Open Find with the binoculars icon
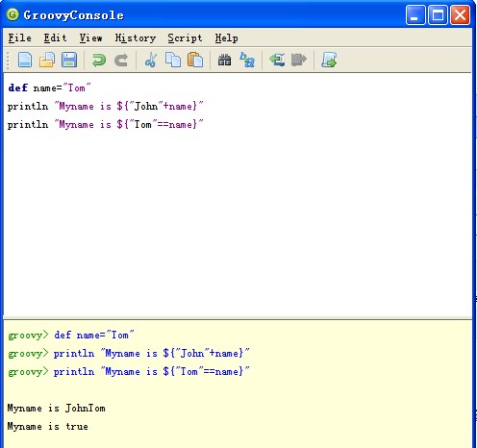 click(x=224, y=60)
